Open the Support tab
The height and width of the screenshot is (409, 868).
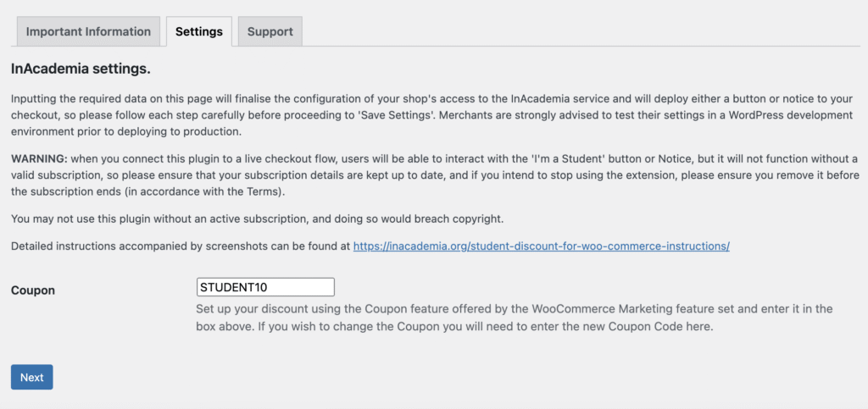pos(270,31)
